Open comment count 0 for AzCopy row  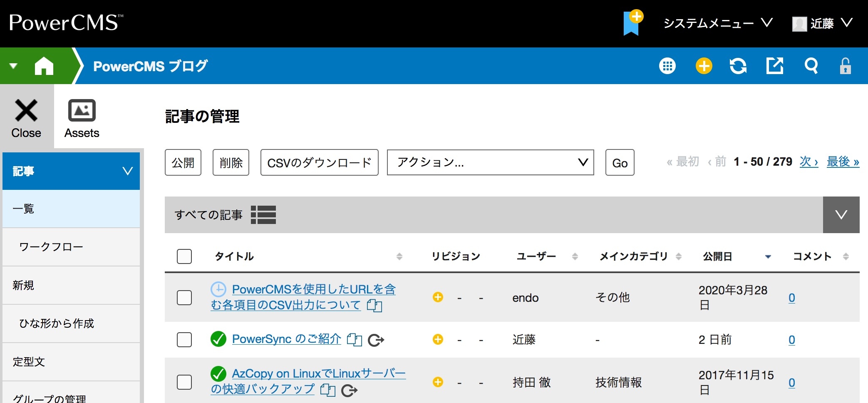click(x=792, y=382)
